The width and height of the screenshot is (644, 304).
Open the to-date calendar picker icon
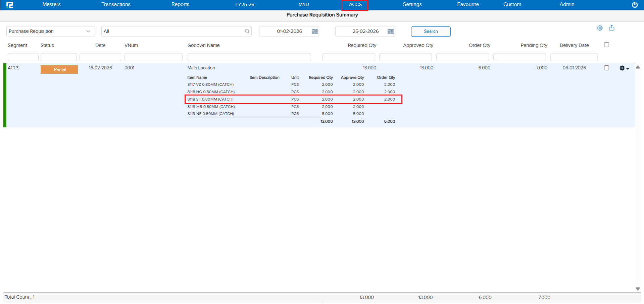[391, 31]
